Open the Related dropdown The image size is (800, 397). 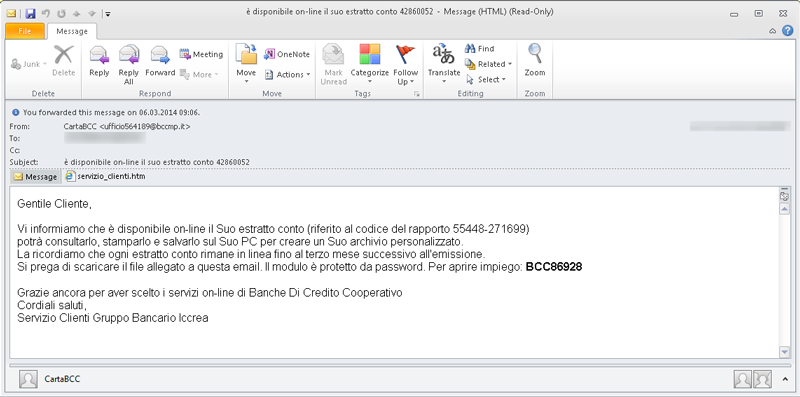point(488,64)
